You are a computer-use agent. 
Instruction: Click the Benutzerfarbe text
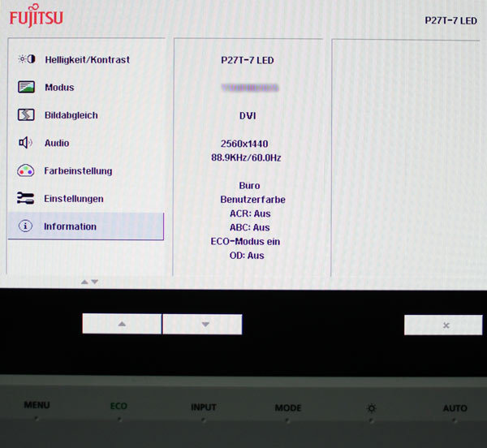pyautogui.click(x=252, y=200)
